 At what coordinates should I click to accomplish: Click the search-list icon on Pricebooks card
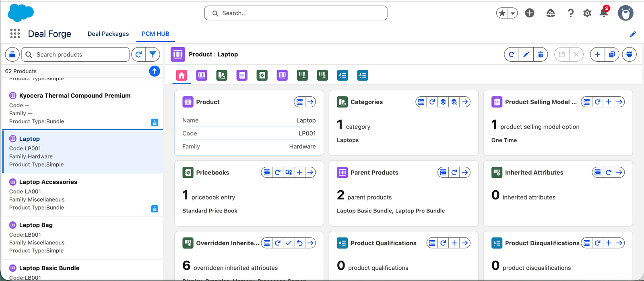[x=289, y=173]
